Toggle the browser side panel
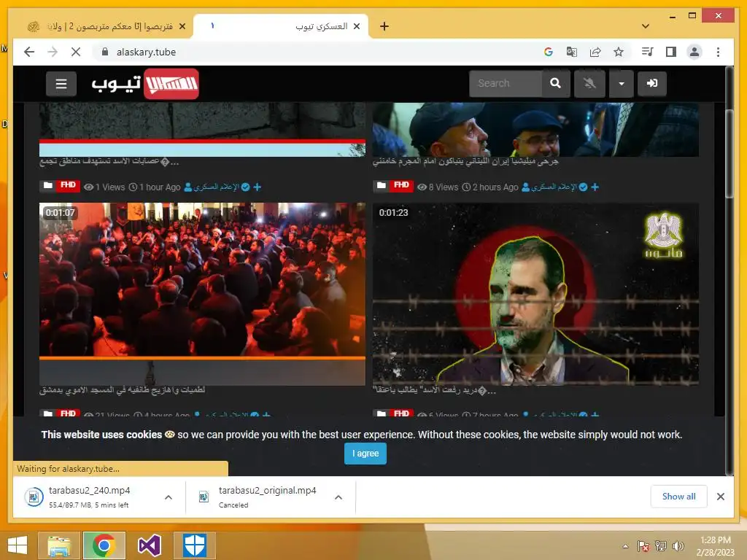 click(x=671, y=52)
